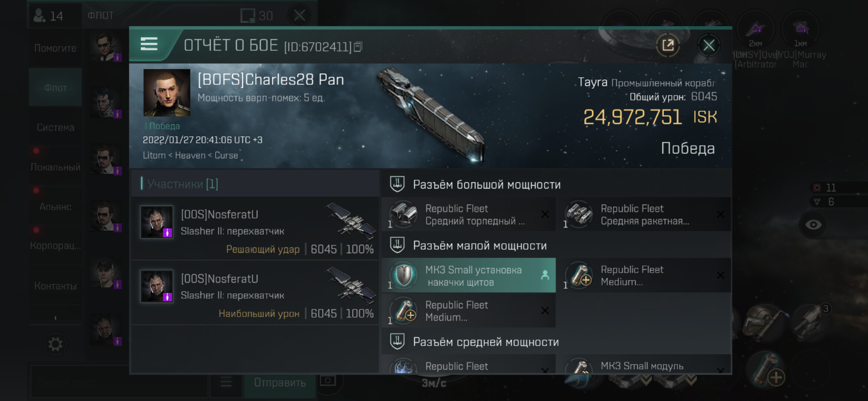
Task: Toggle the eye visibility button
Action: click(x=813, y=225)
